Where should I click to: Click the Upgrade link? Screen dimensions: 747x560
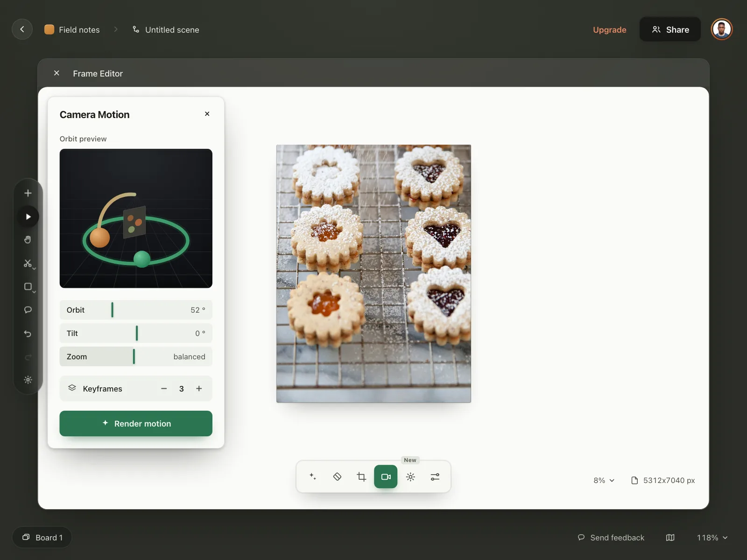(609, 29)
